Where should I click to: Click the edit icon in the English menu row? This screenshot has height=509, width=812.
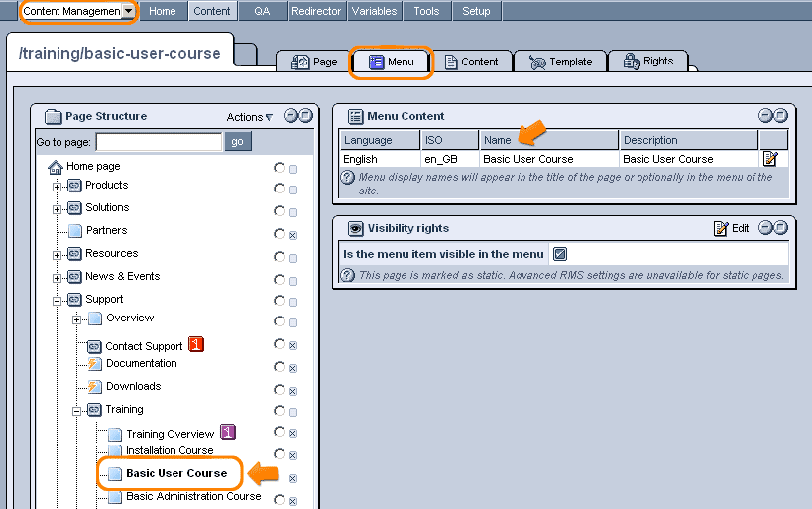point(770,159)
